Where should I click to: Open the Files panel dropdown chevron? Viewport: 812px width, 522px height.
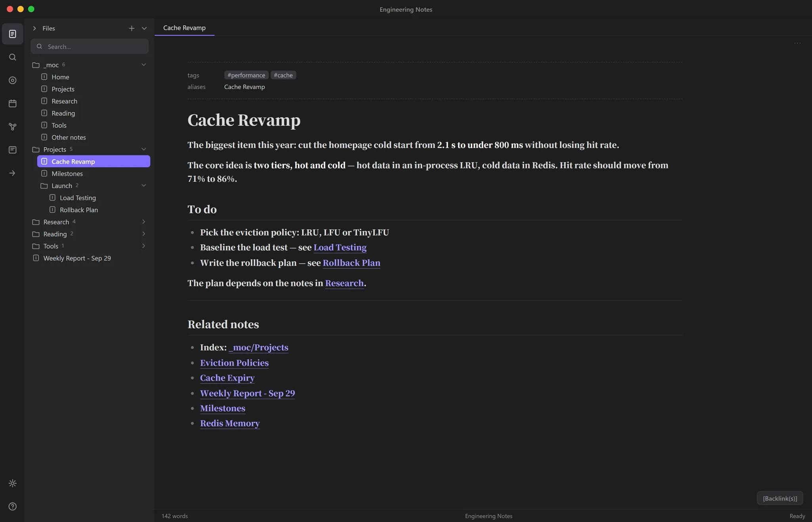[144, 28]
